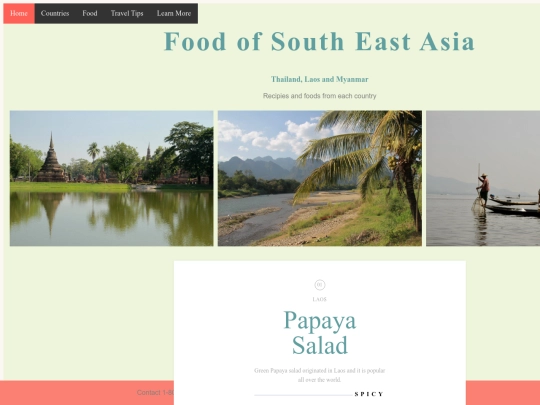
Task: Click the Learn More nav link
Action: [x=174, y=13]
